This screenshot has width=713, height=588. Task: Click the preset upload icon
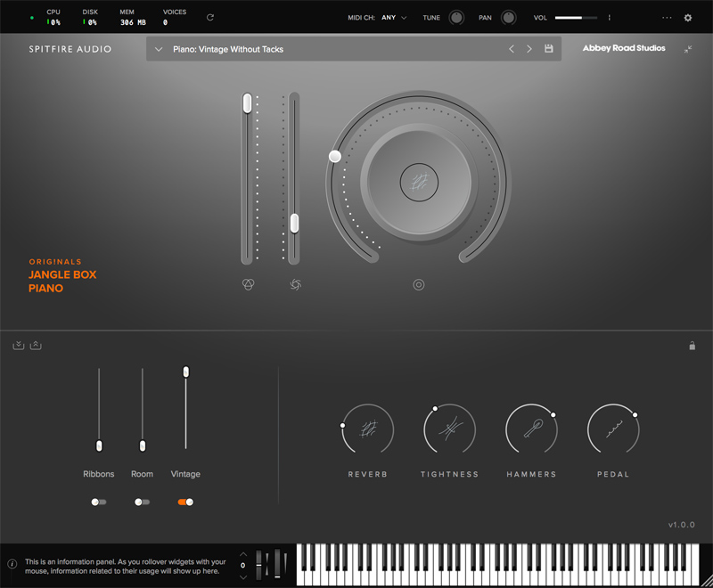pyautogui.click(x=35, y=346)
